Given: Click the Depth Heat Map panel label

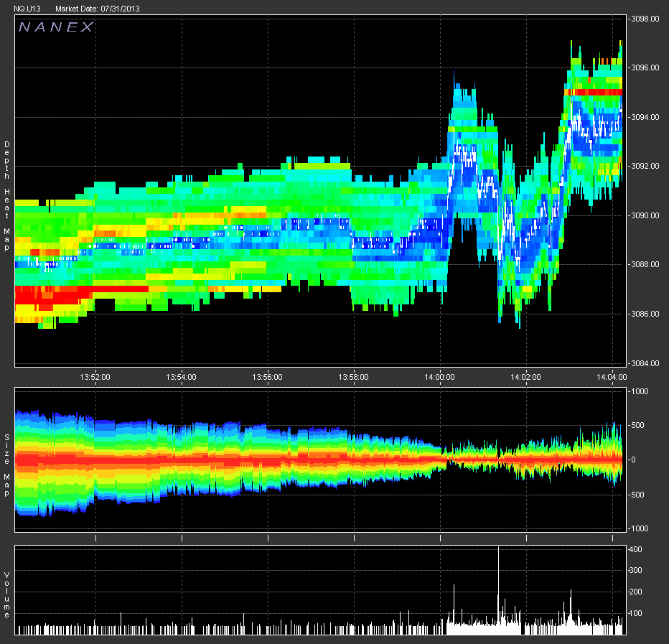Looking at the screenshot, I should coord(7,196).
